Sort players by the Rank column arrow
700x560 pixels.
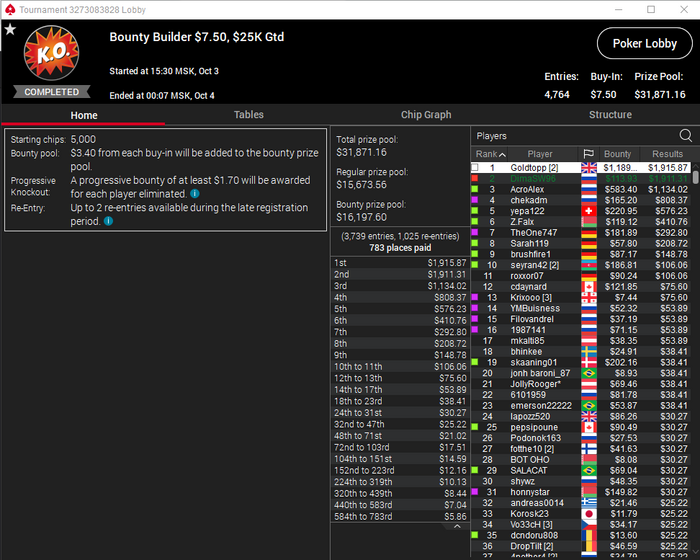click(x=502, y=155)
